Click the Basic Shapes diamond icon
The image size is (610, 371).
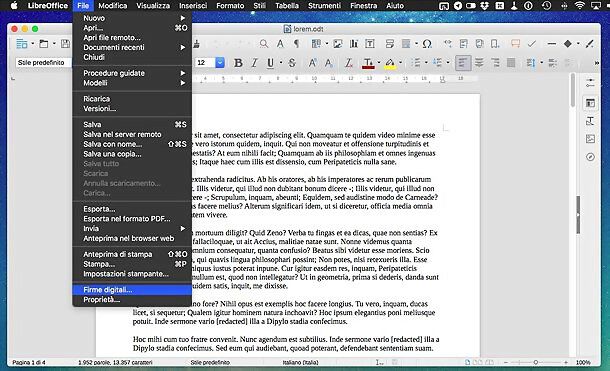point(568,44)
